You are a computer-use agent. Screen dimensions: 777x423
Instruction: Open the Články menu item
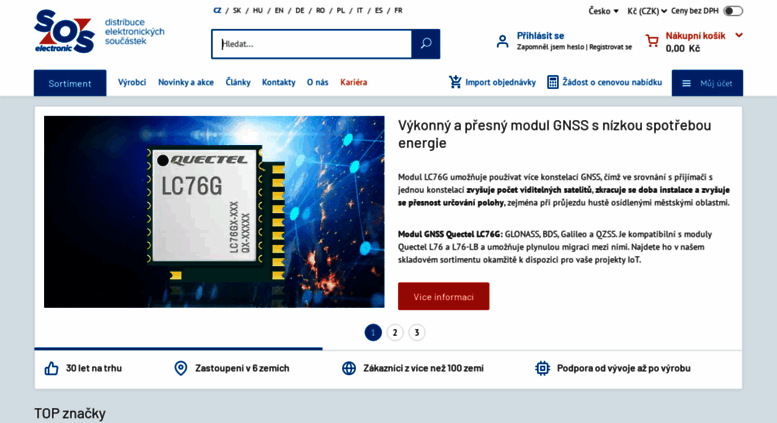[238, 82]
